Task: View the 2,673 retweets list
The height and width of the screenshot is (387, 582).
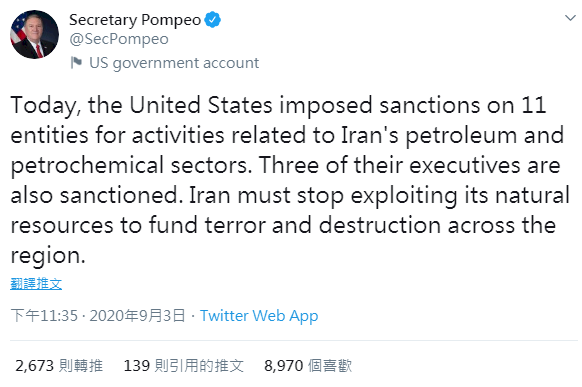Action: click(x=59, y=366)
